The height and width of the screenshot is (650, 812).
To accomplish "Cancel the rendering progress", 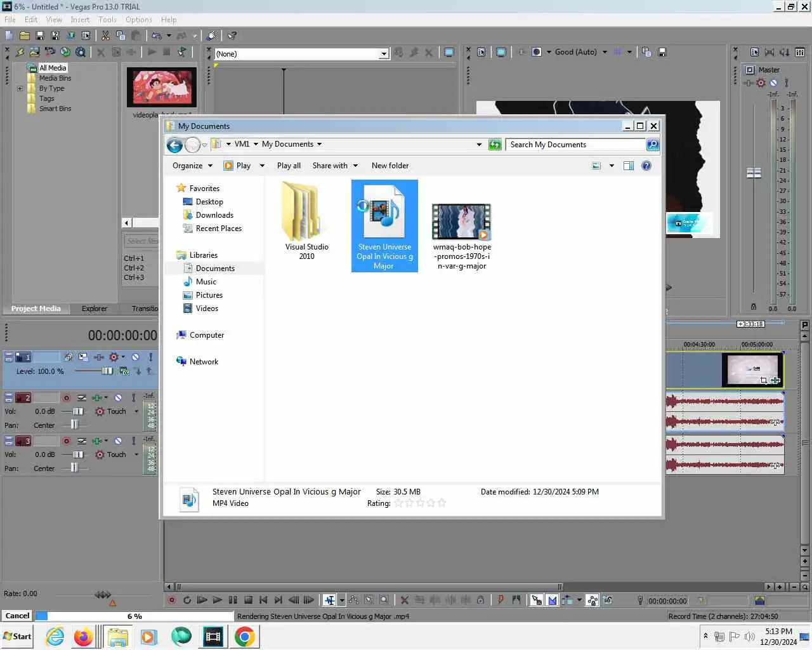I will 17,616.
